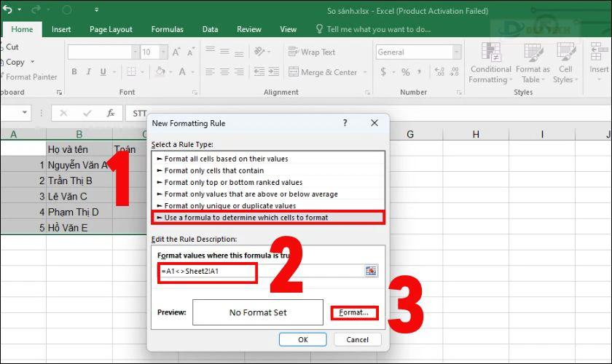Open Customize Quick Access Toolbar dropdown
Image resolution: width=612 pixels, height=364 pixels.
[96, 9]
